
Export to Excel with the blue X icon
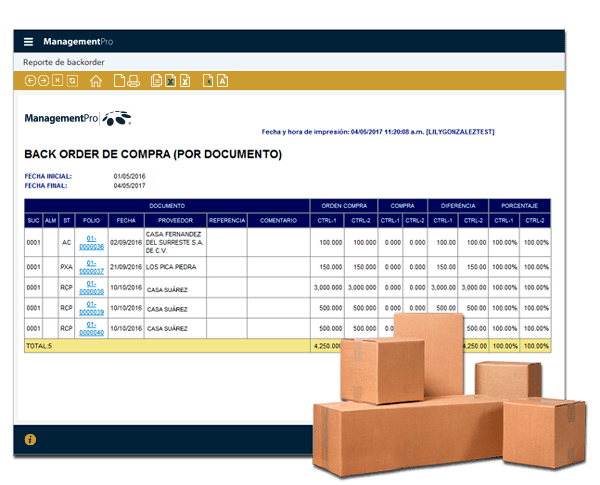click(171, 81)
